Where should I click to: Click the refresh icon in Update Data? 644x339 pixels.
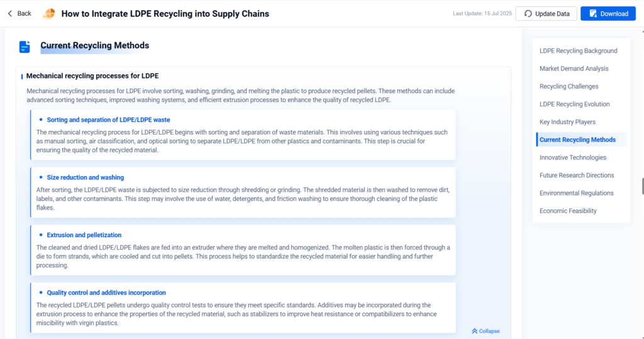coord(528,14)
